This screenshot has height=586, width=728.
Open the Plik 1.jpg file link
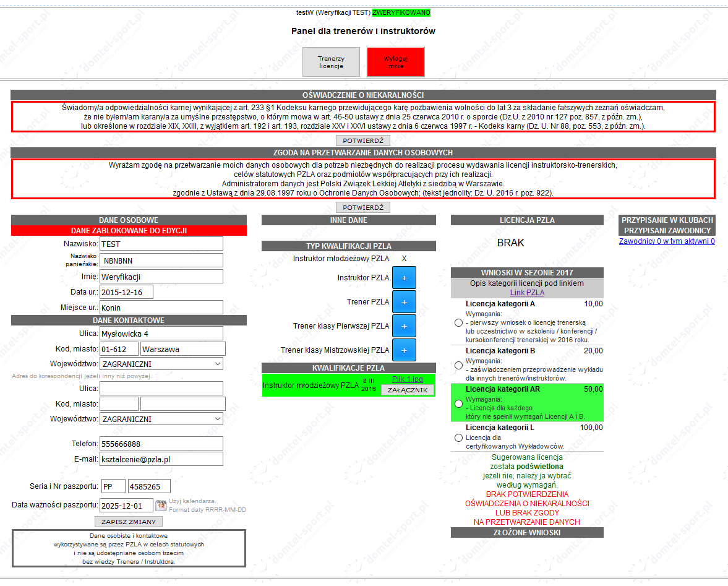[407, 379]
